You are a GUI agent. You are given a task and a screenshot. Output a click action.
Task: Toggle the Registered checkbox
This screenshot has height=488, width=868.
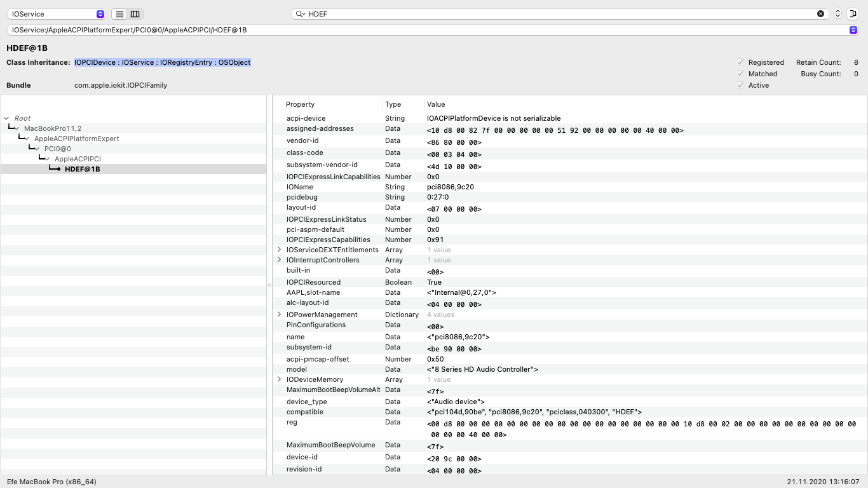pyautogui.click(x=740, y=62)
